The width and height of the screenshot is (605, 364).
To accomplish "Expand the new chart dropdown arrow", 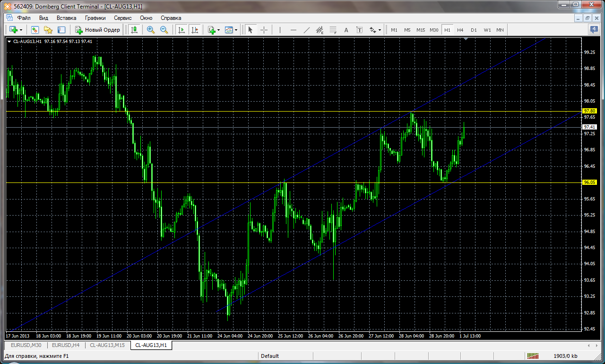I will click(21, 30).
